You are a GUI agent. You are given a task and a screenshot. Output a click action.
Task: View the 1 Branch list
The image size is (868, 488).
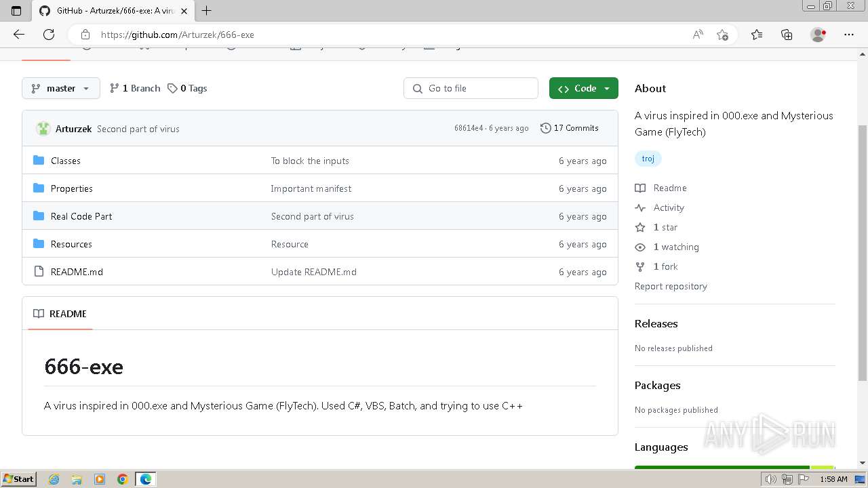tap(135, 88)
